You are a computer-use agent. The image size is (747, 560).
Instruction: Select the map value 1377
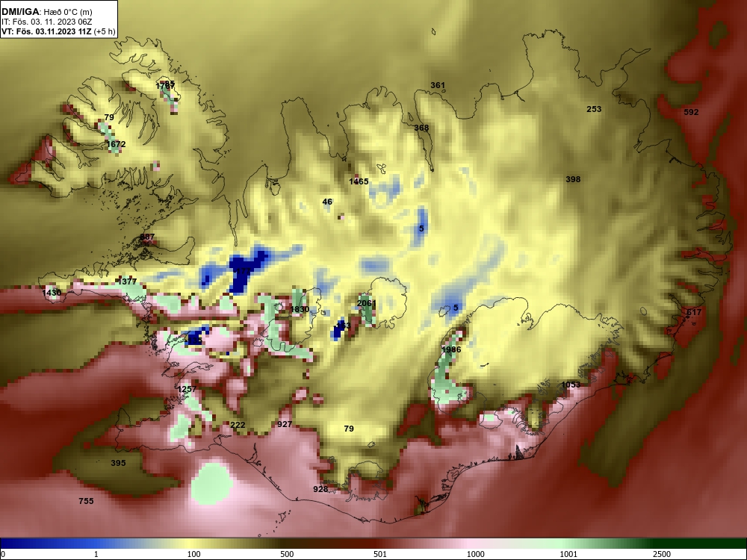tap(127, 282)
